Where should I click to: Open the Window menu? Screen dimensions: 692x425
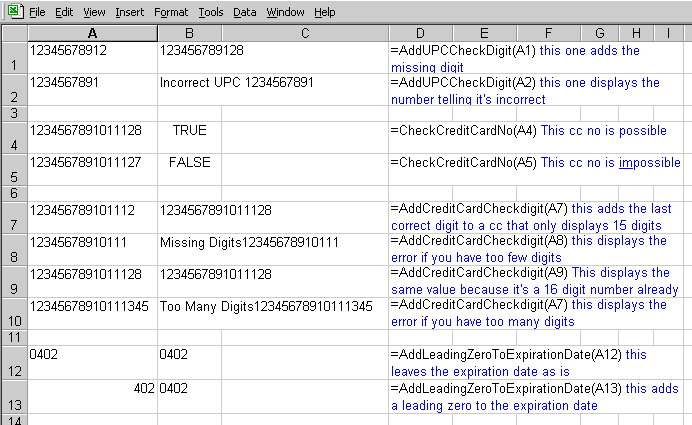click(285, 12)
